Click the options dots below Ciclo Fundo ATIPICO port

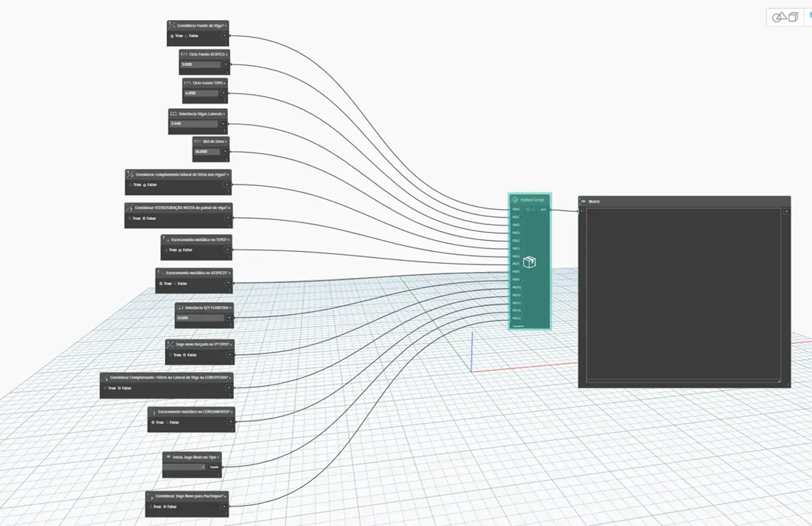227,72
